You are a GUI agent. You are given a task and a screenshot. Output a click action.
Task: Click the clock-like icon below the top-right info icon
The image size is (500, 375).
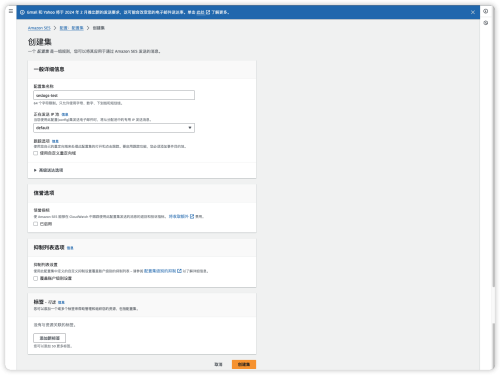coord(486,23)
